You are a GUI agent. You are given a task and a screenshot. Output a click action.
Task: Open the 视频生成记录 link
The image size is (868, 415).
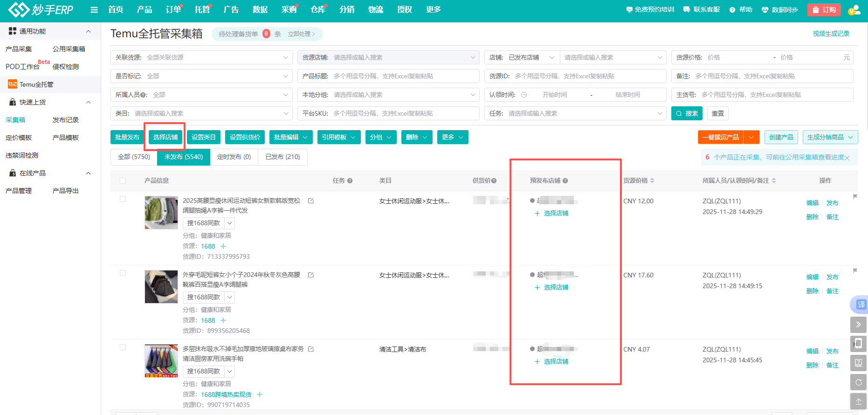pyautogui.click(x=831, y=34)
